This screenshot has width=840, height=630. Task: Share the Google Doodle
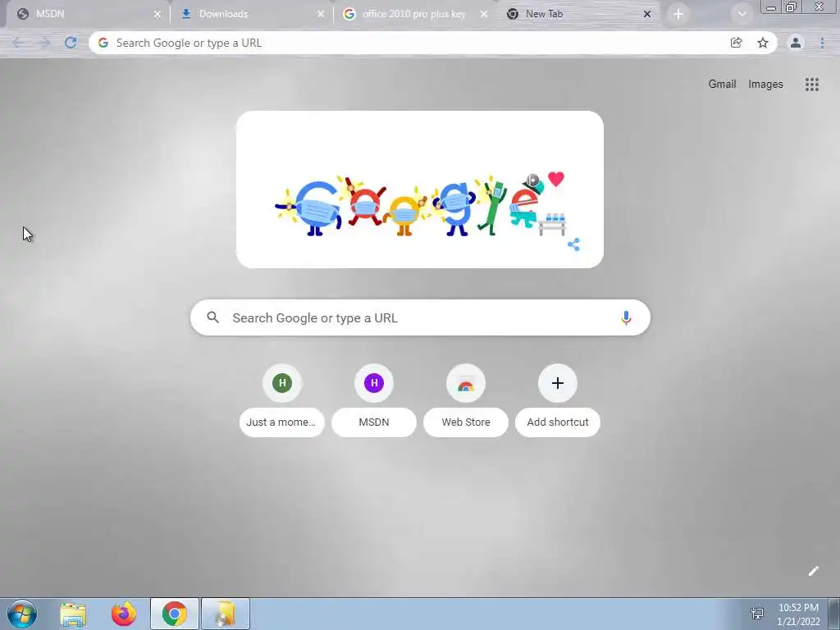[x=573, y=244]
